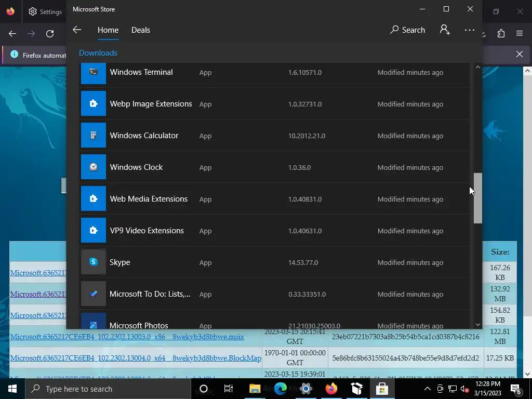The image size is (532, 399).
Task: Click the Size column header
Action: click(x=500, y=252)
